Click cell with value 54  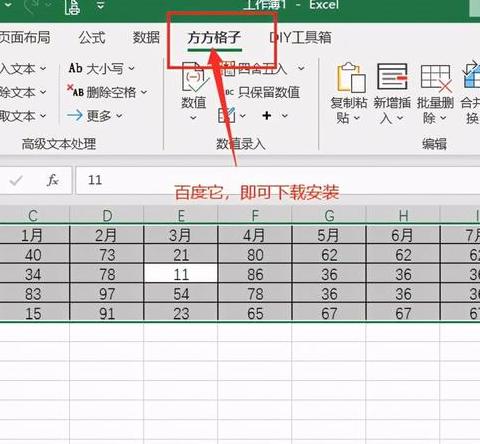[x=181, y=293]
